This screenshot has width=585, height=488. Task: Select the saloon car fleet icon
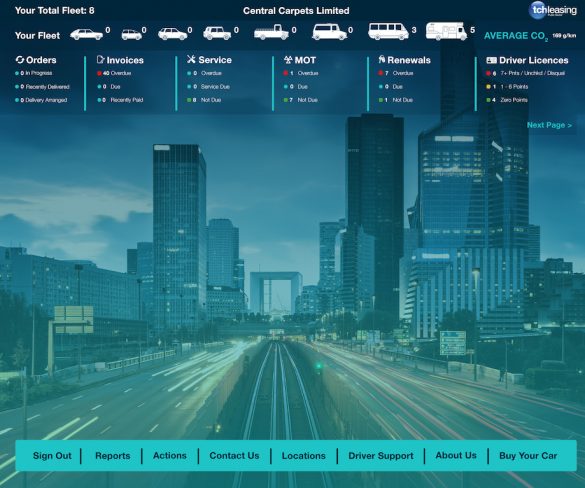click(87, 34)
